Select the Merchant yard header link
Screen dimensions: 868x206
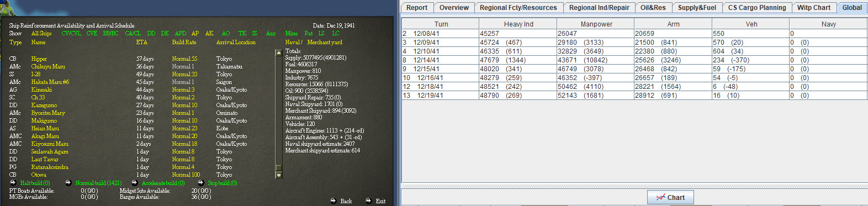(x=325, y=43)
